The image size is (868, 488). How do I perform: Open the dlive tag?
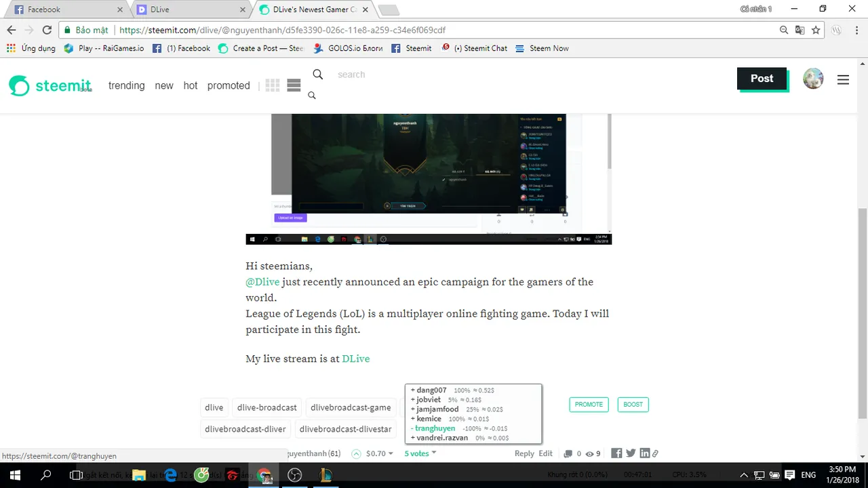point(214,407)
